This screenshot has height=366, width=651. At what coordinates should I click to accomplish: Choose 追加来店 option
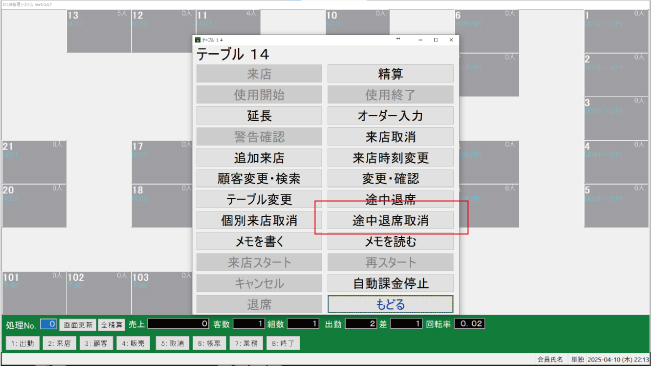pyautogui.click(x=259, y=158)
